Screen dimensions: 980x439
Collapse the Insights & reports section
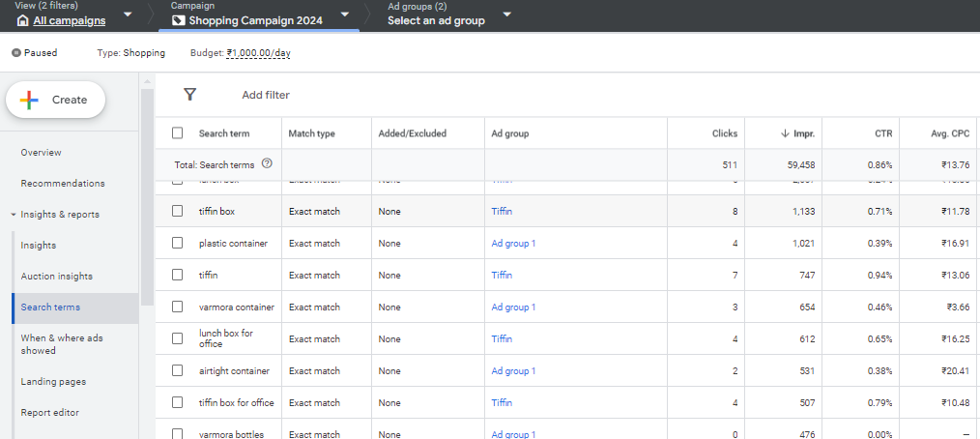(13, 215)
